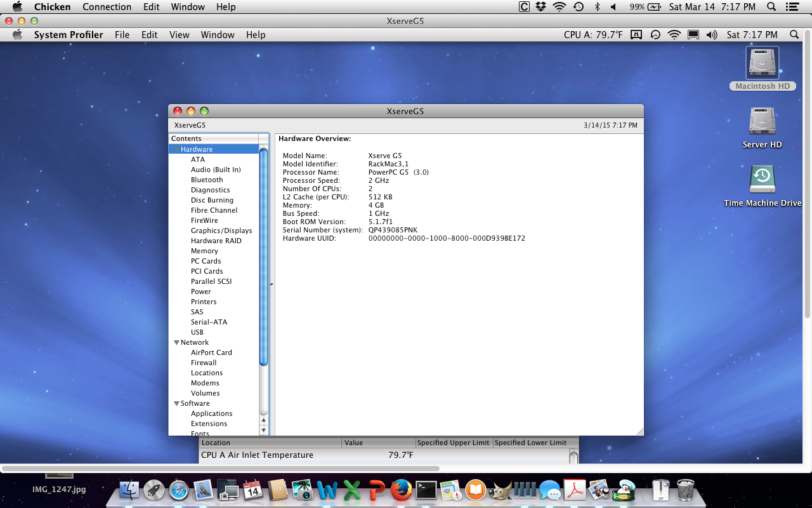Launch Microsoft Word from dock
Screen dimensions: 812x508
pyautogui.click(x=327, y=490)
